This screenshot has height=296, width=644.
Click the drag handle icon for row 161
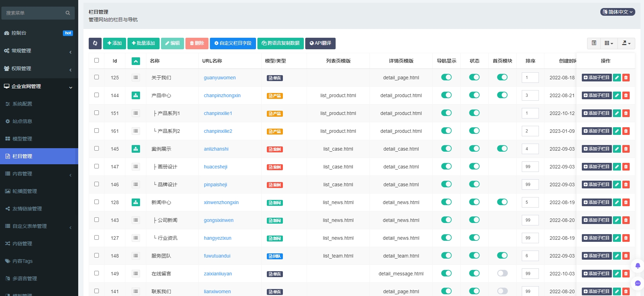point(136,131)
